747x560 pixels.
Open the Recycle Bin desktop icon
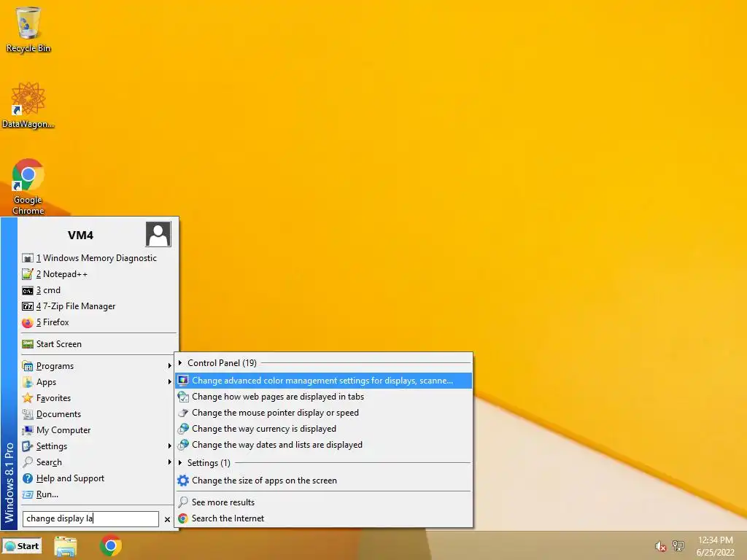click(x=28, y=29)
